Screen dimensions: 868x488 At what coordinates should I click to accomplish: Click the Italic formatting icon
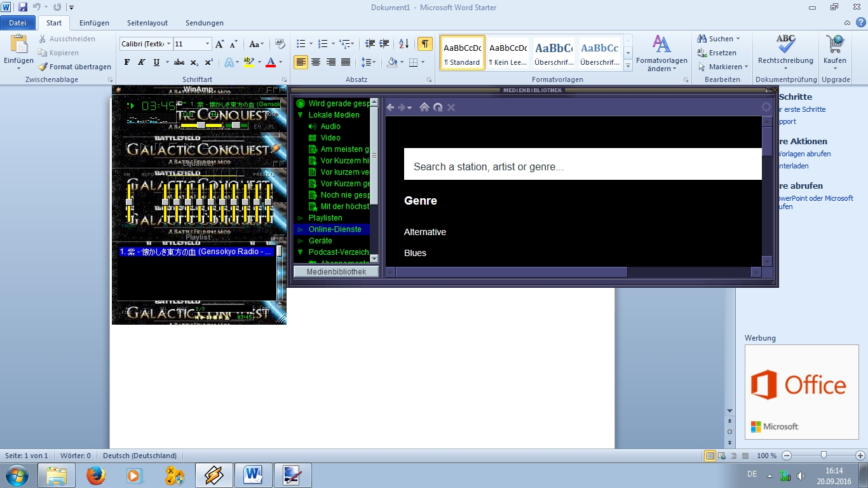[141, 62]
